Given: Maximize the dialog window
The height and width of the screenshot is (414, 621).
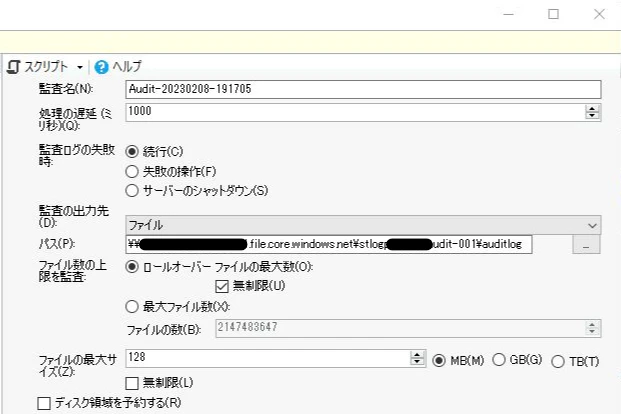Looking at the screenshot, I should [x=553, y=15].
